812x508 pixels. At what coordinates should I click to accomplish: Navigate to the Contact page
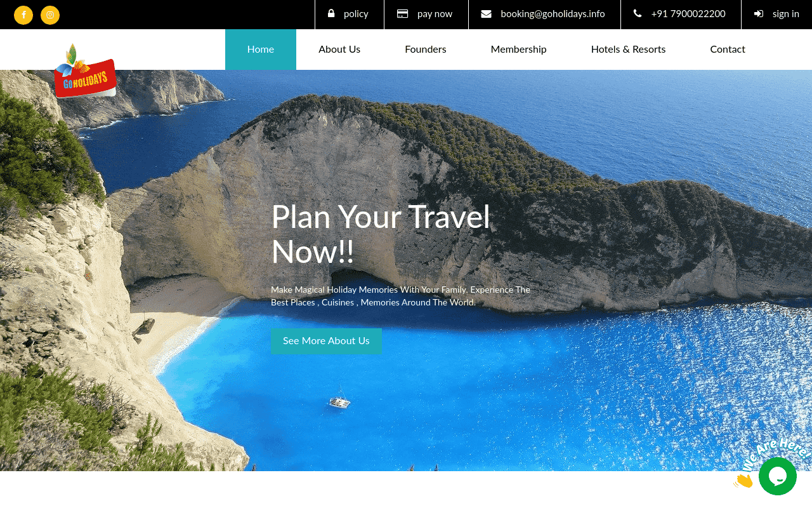pyautogui.click(x=728, y=50)
